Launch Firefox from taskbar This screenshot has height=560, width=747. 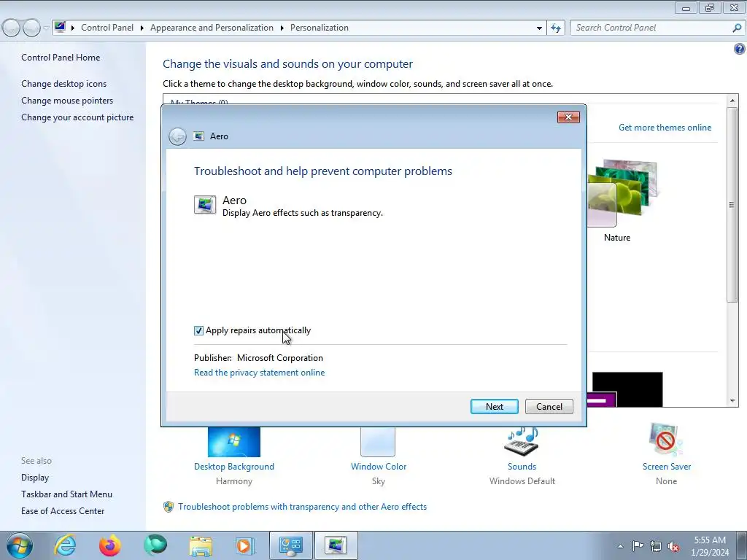tap(110, 545)
